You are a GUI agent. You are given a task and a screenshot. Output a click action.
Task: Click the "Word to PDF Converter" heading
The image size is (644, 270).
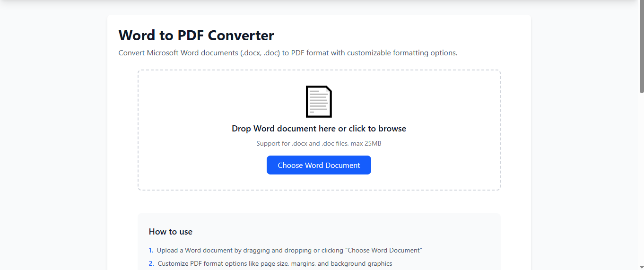(x=196, y=35)
